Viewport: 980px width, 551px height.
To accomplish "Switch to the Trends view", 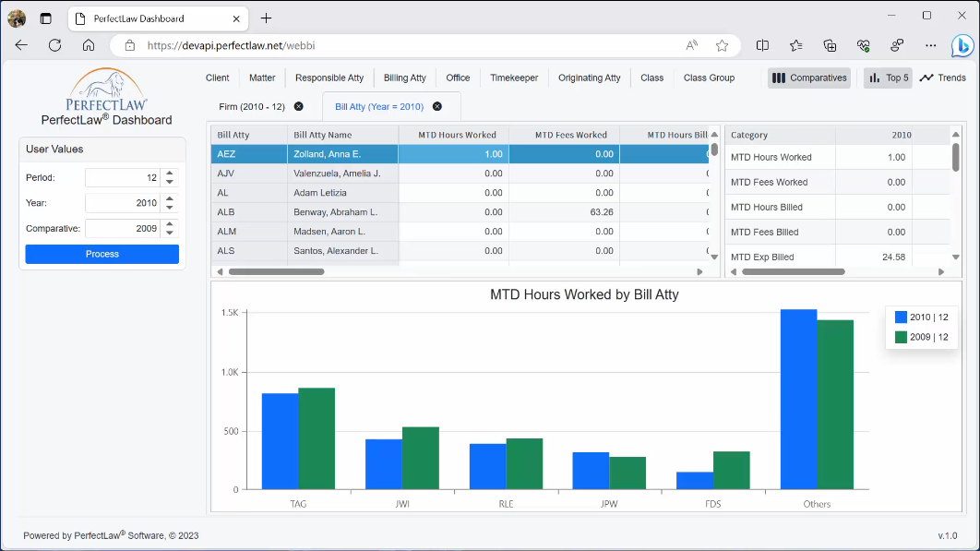I will coord(942,78).
